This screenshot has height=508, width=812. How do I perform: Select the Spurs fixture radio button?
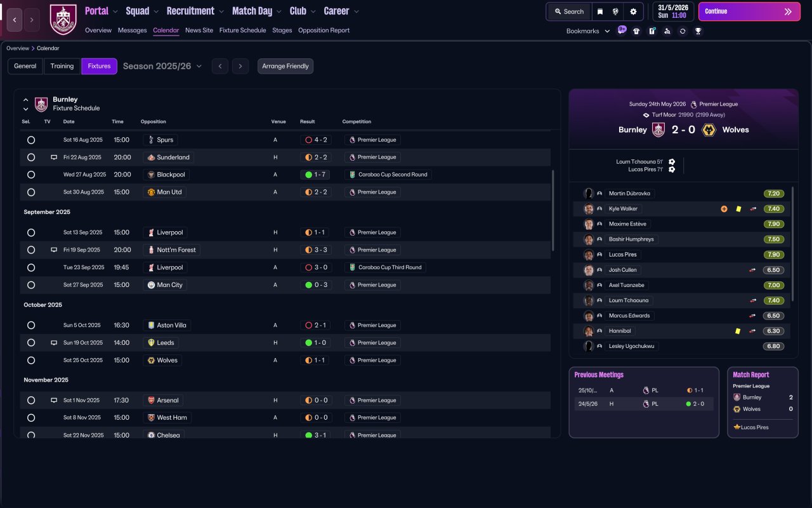[x=31, y=140]
